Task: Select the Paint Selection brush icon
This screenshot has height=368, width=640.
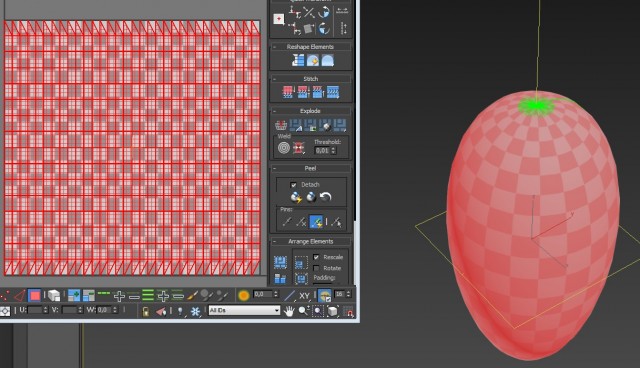Action: (x=192, y=295)
